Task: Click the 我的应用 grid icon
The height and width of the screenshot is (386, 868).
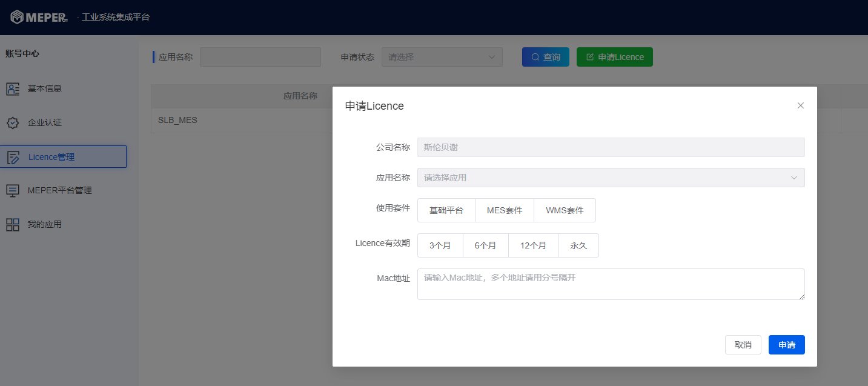Action: click(x=13, y=225)
